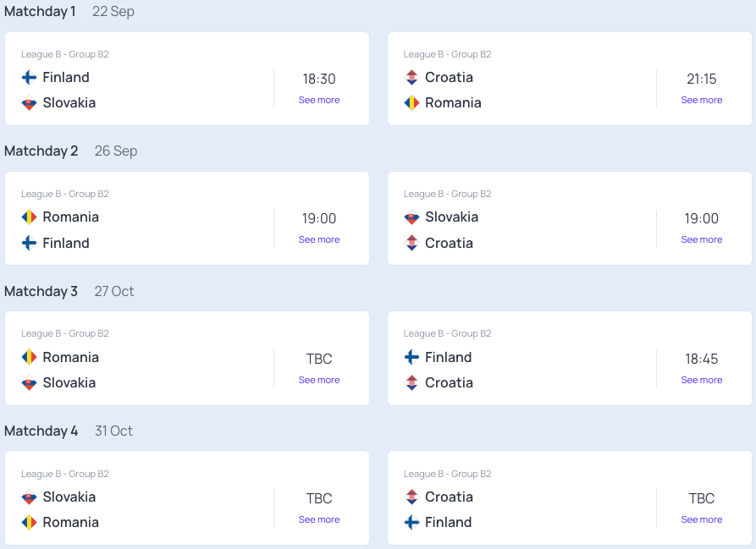Click Romania flag in Matchday 3 Romania vs Slovakia

29,357
